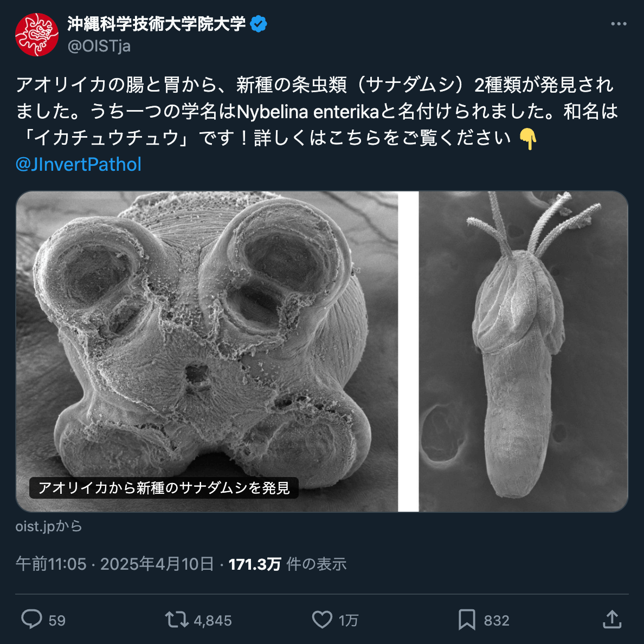Open the @JInvertPathol mention link
Image resolution: width=644 pixels, height=644 pixels.
click(79, 164)
